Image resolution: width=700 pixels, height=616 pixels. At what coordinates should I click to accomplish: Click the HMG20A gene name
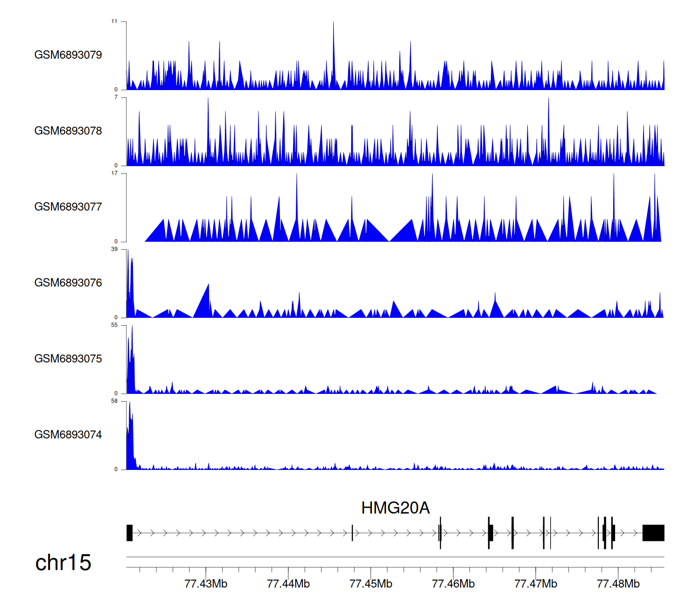395,508
